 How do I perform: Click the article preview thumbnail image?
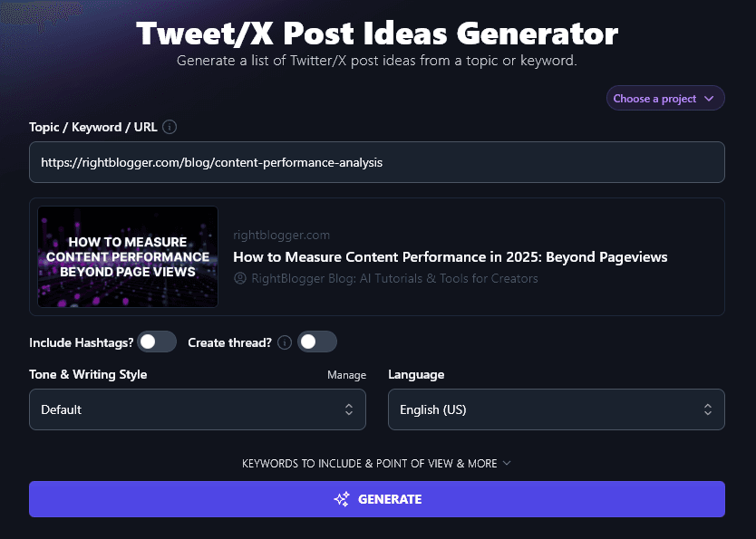(x=127, y=256)
